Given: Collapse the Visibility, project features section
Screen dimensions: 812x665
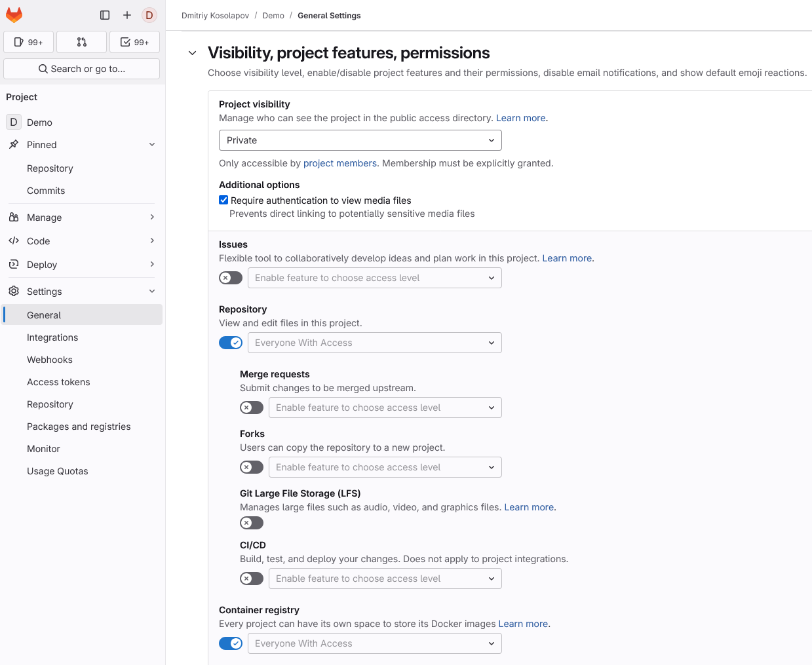Looking at the screenshot, I should coord(193,53).
